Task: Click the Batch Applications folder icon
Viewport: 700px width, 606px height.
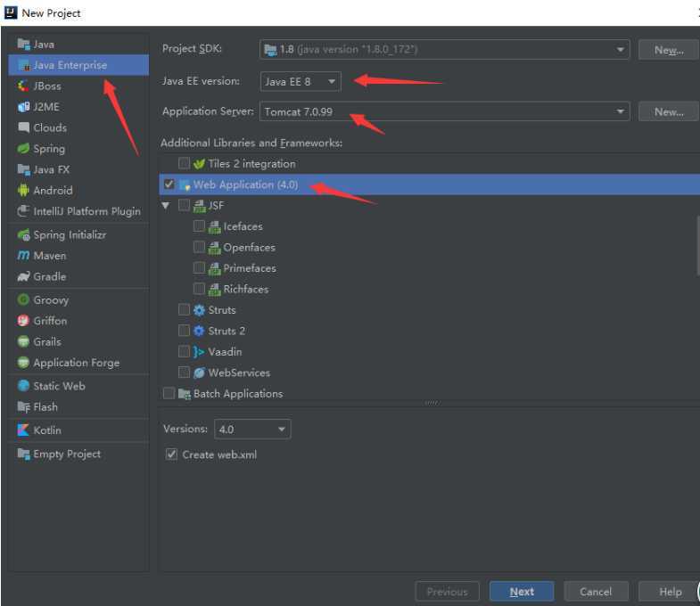Action: [185, 394]
